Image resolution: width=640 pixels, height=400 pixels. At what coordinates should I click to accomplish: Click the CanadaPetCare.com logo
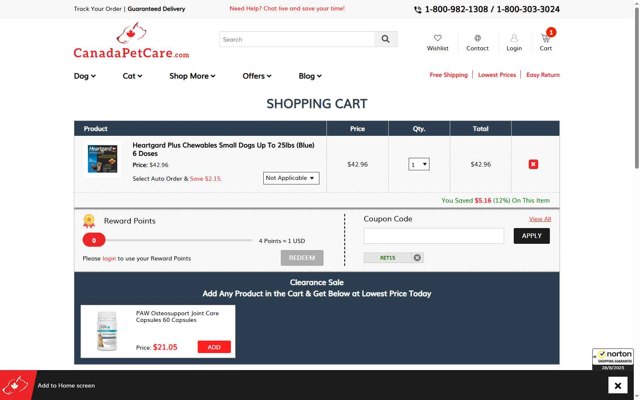131,40
